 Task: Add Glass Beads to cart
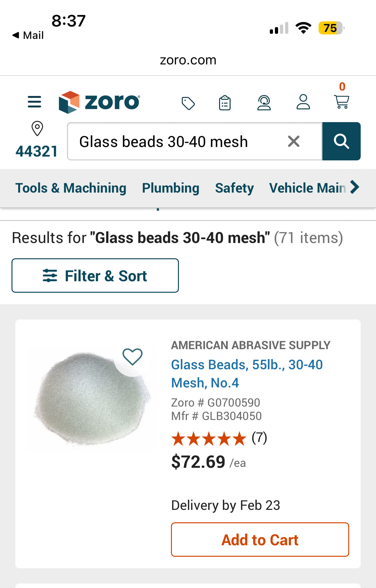(260, 540)
